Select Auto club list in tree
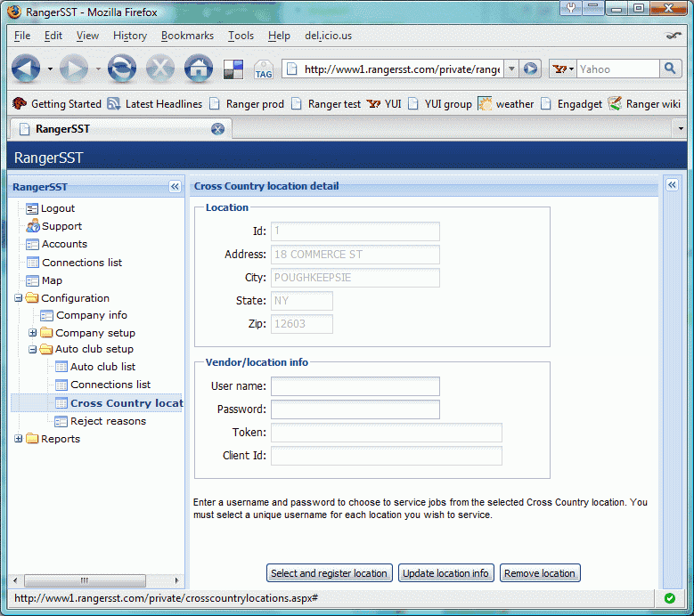Image resolution: width=694 pixels, height=616 pixels. pyautogui.click(x=102, y=367)
